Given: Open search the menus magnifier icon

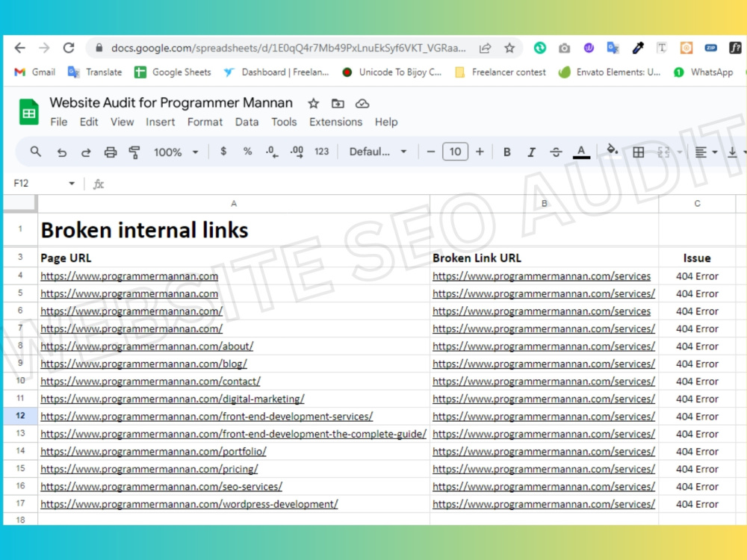Looking at the screenshot, I should 35,152.
